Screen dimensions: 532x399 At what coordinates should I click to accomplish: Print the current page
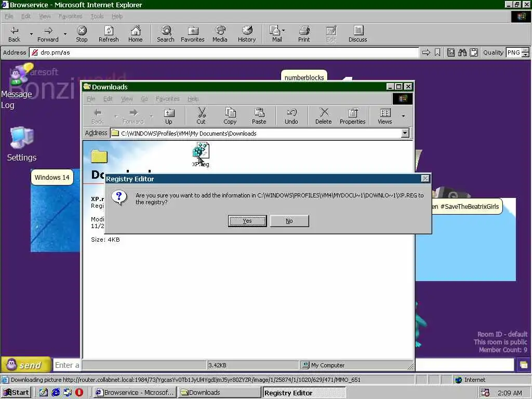[x=304, y=34]
